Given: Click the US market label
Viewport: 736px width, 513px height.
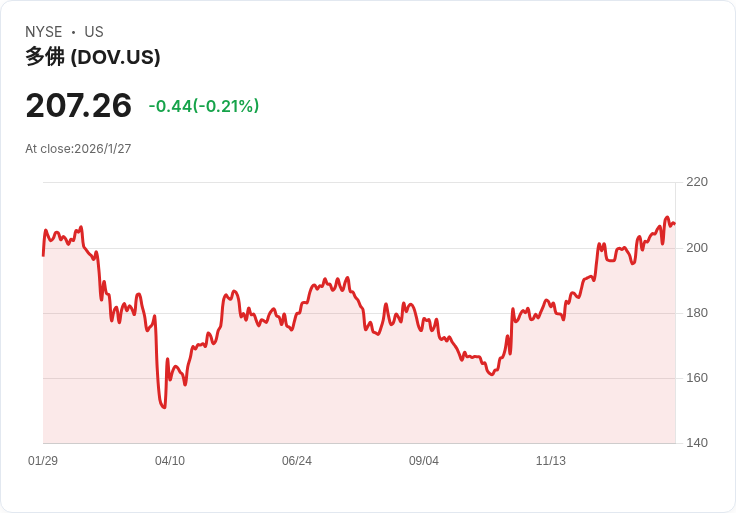Looking at the screenshot, I should (94, 32).
